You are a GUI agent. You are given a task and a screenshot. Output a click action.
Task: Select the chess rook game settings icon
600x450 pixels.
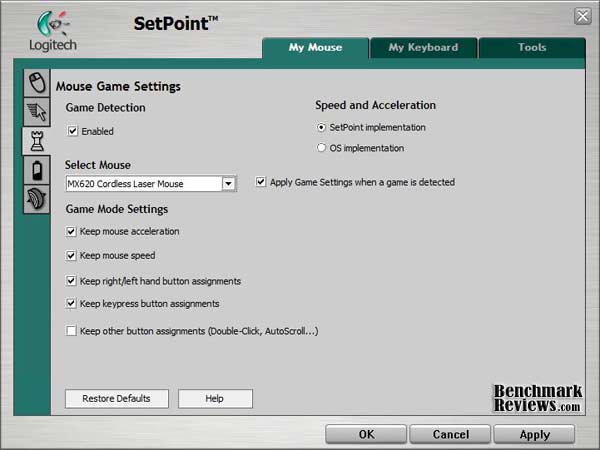(x=37, y=141)
